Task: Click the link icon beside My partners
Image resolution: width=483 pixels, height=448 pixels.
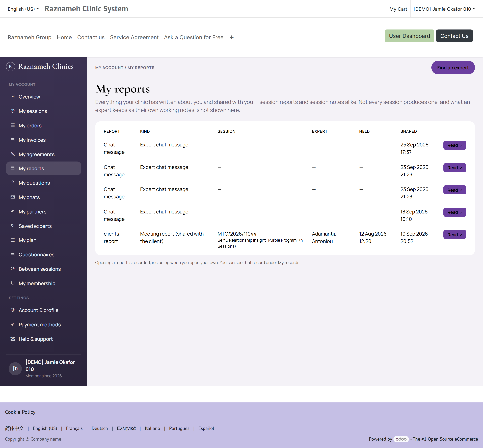Action: point(13,211)
